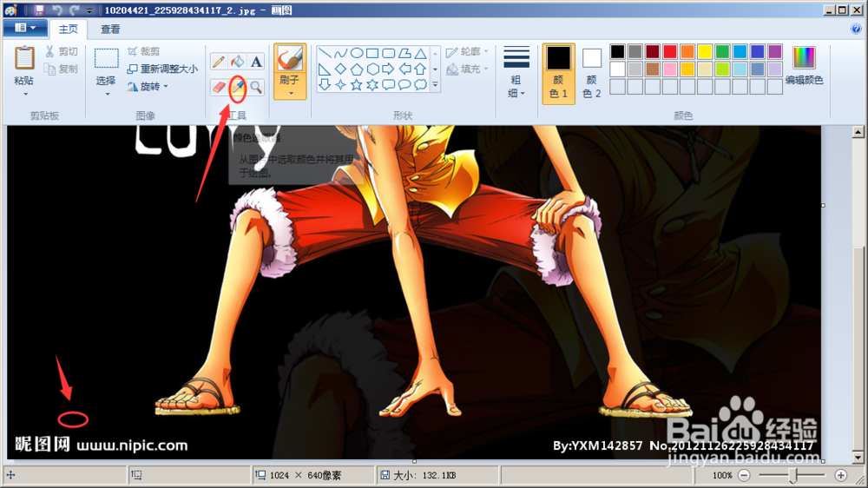Click the zoom in plus button

(840, 475)
